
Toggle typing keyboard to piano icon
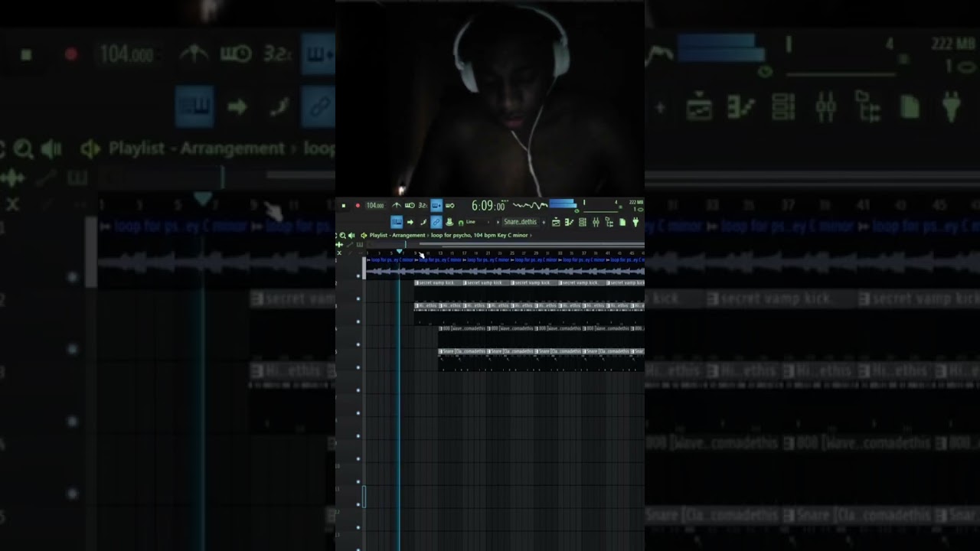click(397, 222)
